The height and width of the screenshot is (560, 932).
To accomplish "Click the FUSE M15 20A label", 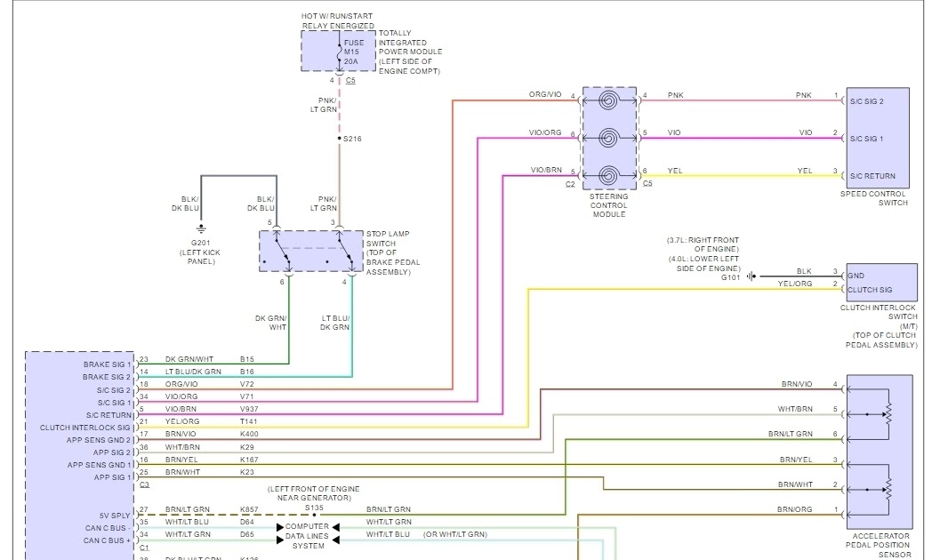I will [x=353, y=52].
